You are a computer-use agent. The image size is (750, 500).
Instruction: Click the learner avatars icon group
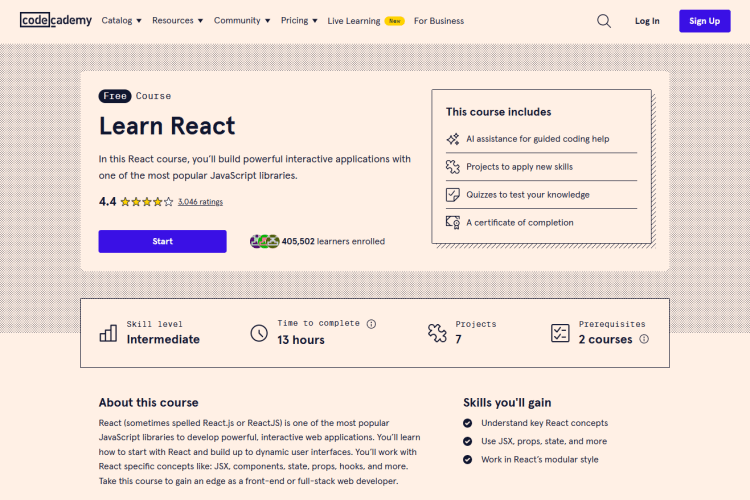coord(265,241)
